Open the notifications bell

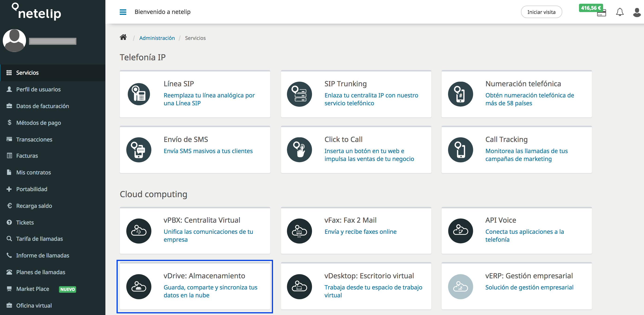[619, 12]
